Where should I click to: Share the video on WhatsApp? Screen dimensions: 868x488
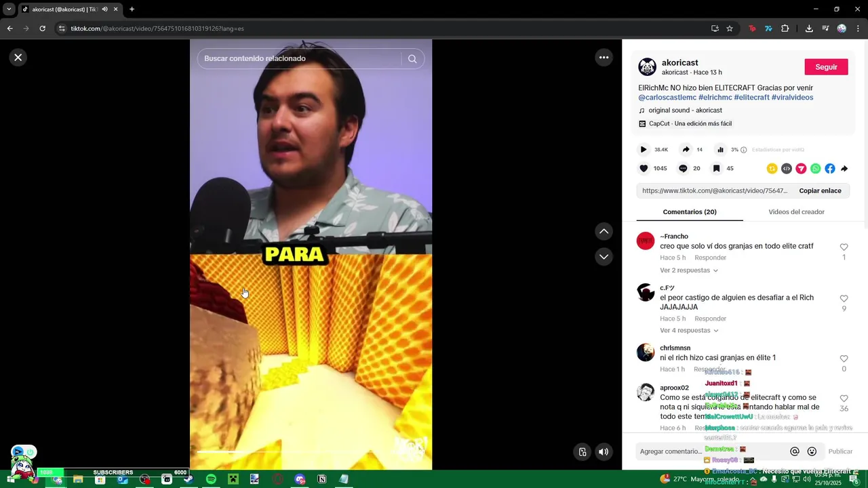click(x=815, y=169)
